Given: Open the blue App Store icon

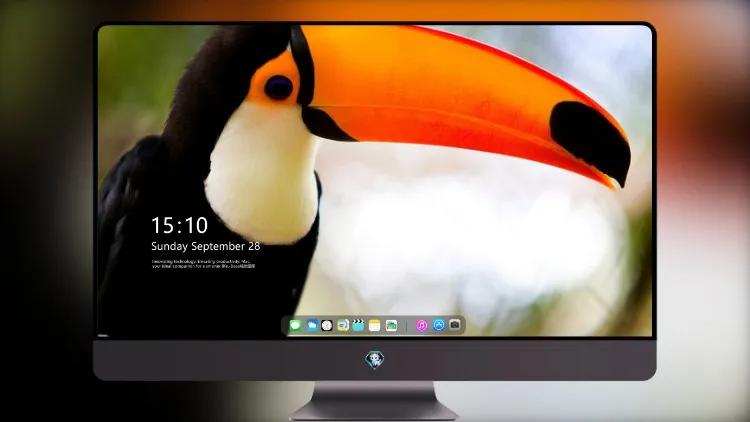Looking at the screenshot, I should pyautogui.click(x=439, y=325).
